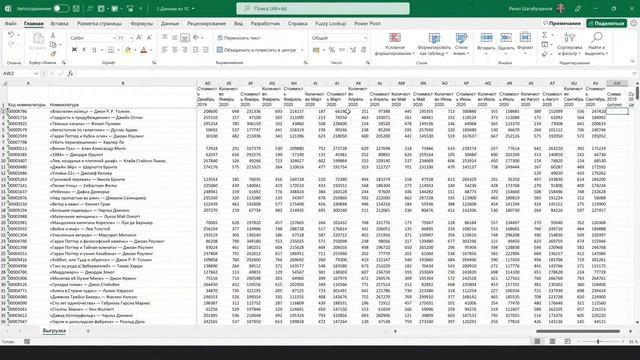Viewport: 640px width, 360px height.
Task: Click the zoom slider handle
Action: 598,341
